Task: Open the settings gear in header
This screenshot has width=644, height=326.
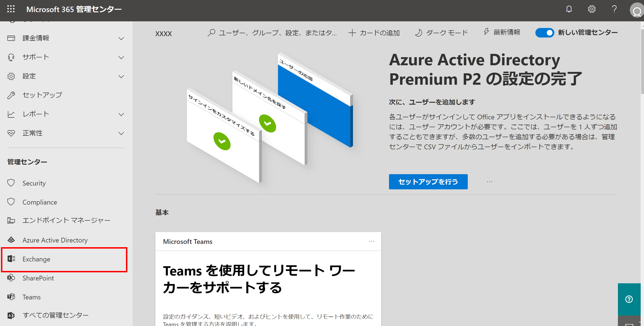Action: (591, 9)
